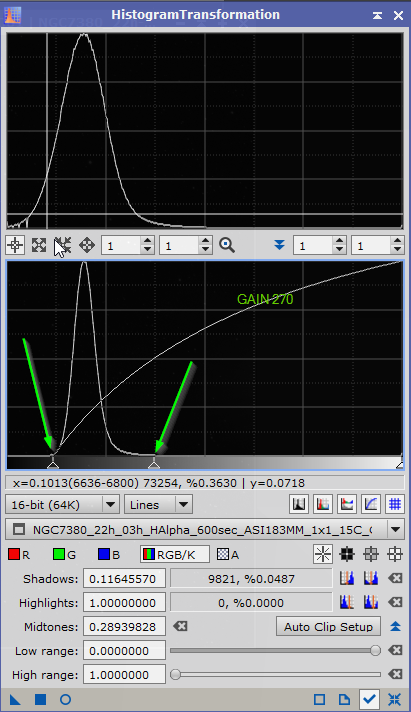Screen dimensions: 411x712
Task: Reset Midtones value with its clear icon
Action: [x=180, y=627]
